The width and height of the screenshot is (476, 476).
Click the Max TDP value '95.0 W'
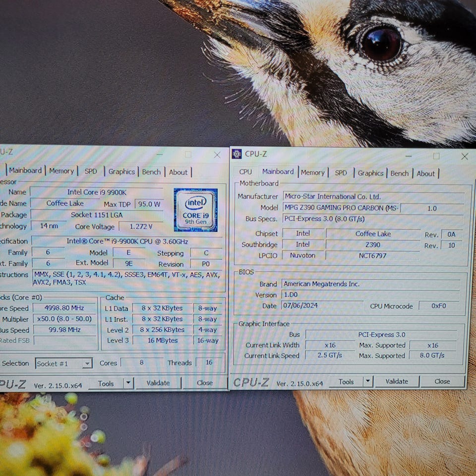(x=149, y=204)
